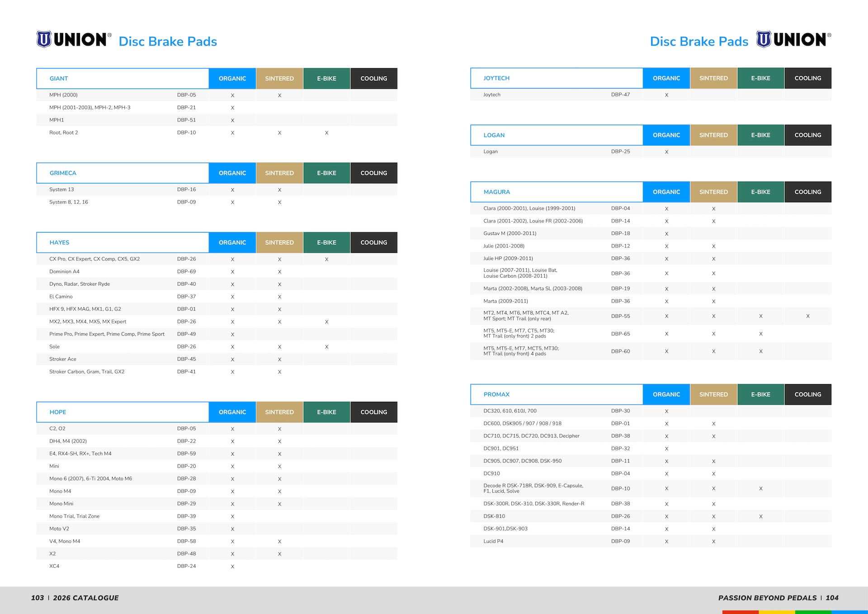The width and height of the screenshot is (868, 614).
Task: Select the "C2, O2" model name
Action: click(x=57, y=429)
